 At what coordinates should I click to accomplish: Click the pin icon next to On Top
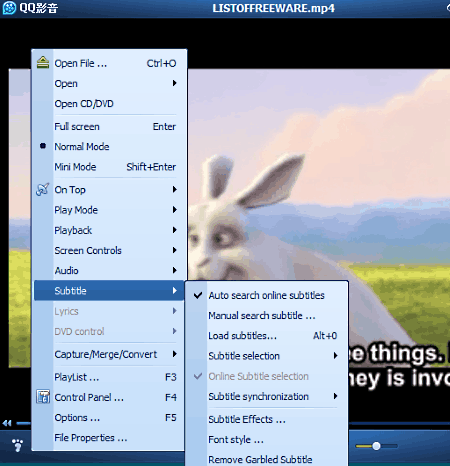pos(43,189)
